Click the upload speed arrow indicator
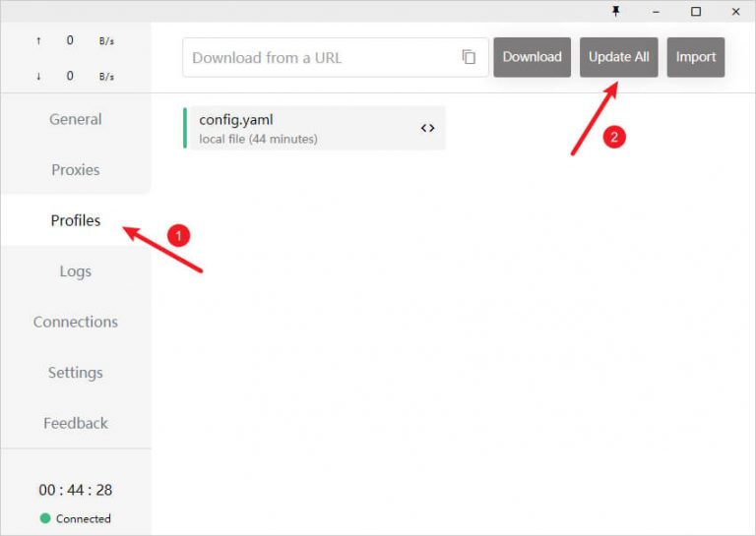756x536 pixels. click(x=38, y=40)
